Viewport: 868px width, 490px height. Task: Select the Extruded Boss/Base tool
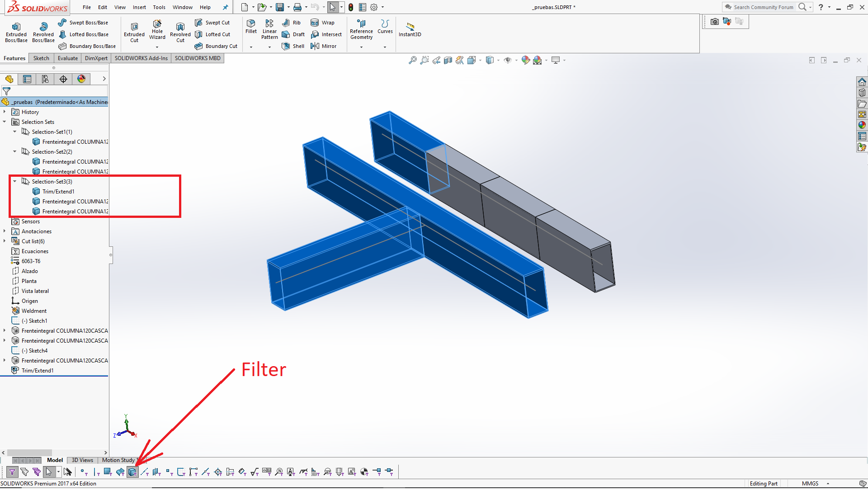(16, 31)
